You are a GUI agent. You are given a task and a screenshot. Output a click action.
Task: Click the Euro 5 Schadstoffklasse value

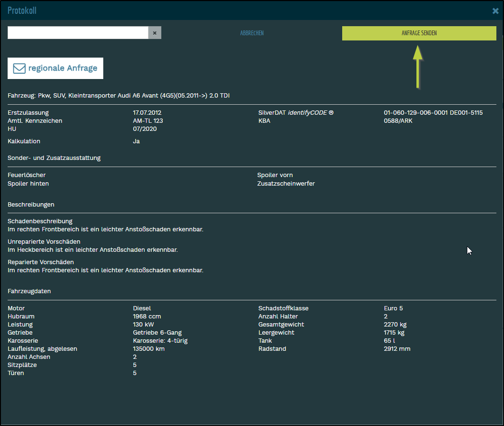[393, 308]
